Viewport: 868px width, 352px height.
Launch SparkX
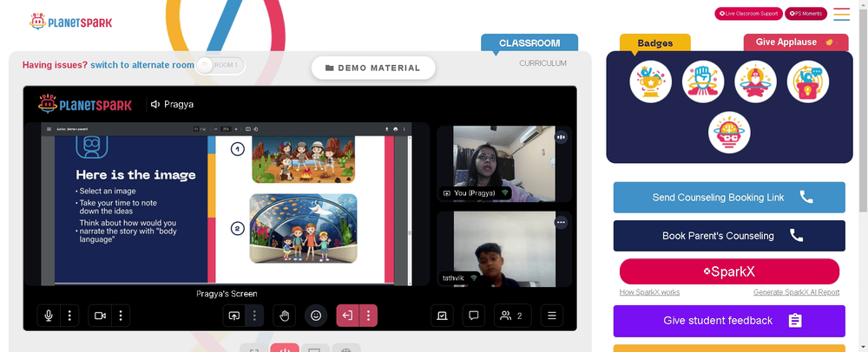pyautogui.click(x=729, y=272)
